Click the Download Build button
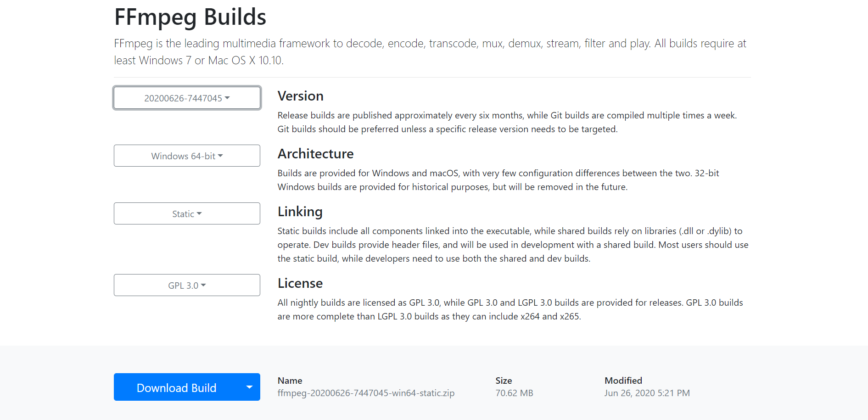The width and height of the screenshot is (868, 420). (176, 387)
